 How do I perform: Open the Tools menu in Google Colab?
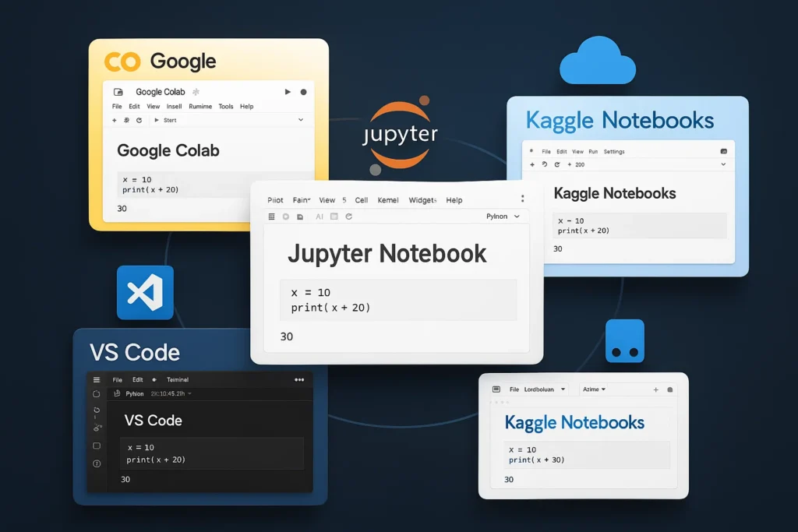[x=226, y=106]
